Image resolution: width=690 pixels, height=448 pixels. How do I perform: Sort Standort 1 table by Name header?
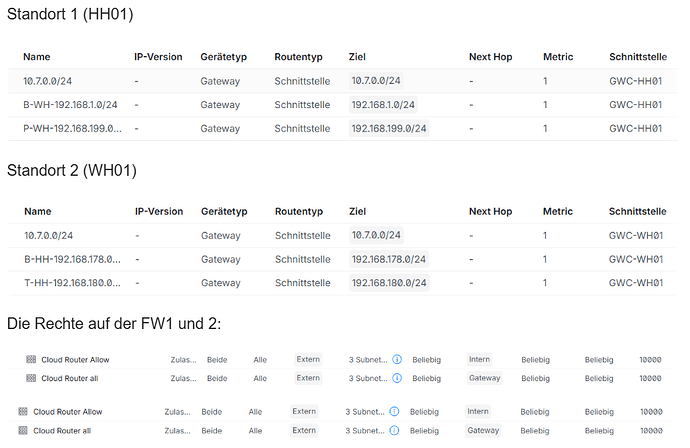point(37,57)
